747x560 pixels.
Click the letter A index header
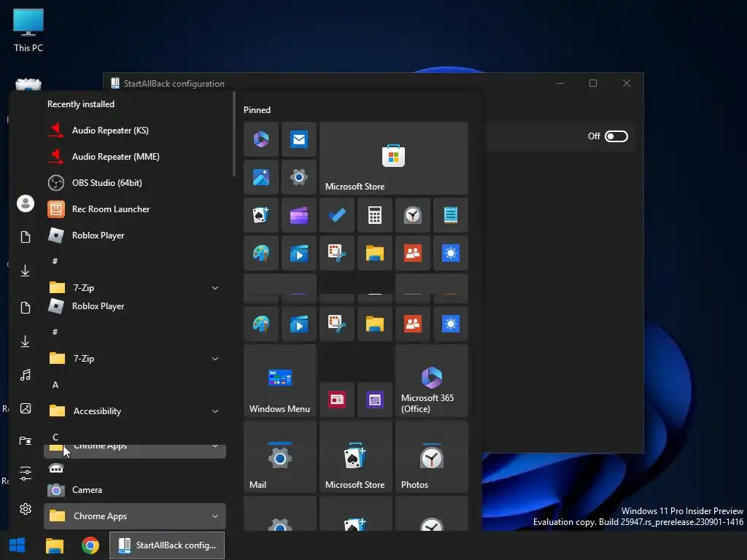tap(55, 385)
